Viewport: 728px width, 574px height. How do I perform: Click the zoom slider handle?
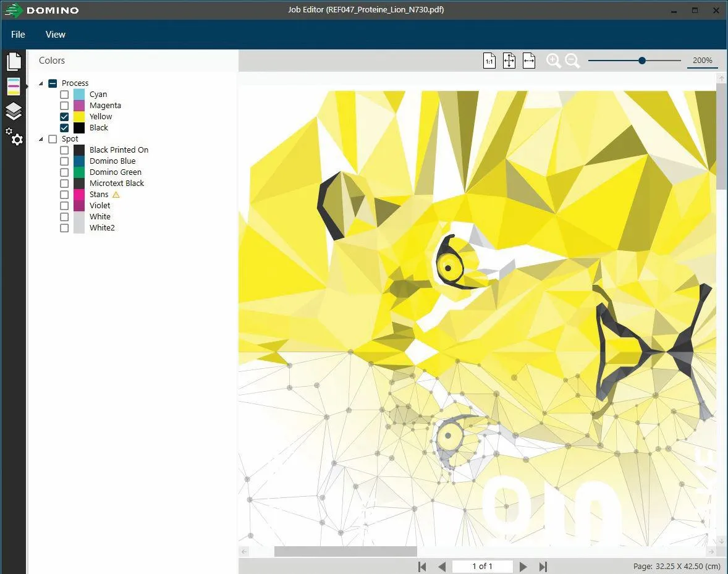tap(642, 61)
